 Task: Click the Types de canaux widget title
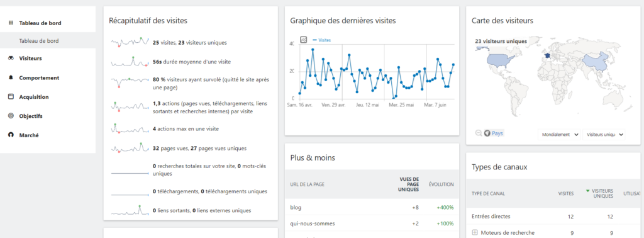499,167
